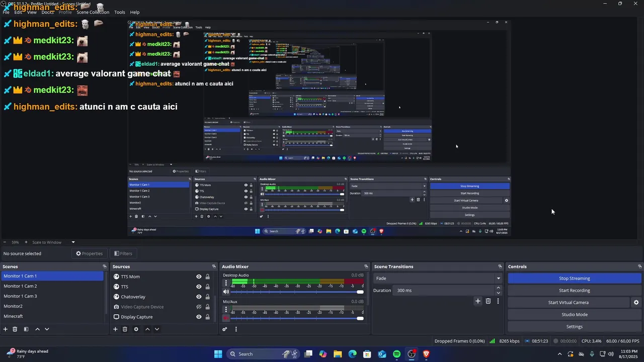Viewport: 644px width, 362px height.
Task: Open Desktop Audio options three-dot menu
Action: click(x=226, y=283)
